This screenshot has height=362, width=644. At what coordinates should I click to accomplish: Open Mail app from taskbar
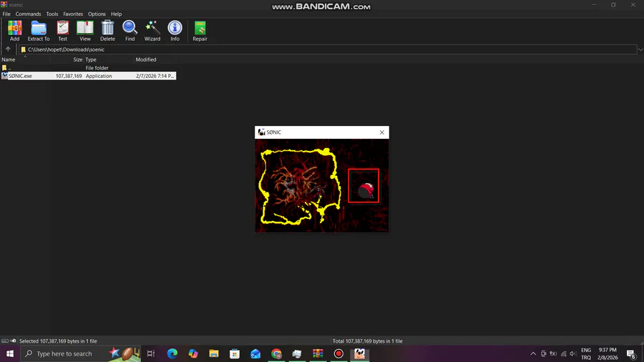tap(255, 353)
